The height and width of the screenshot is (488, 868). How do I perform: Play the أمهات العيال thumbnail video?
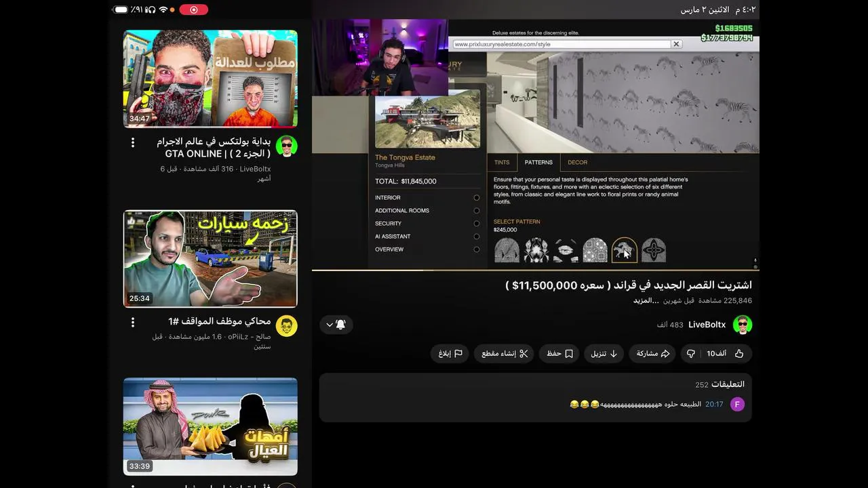click(210, 426)
